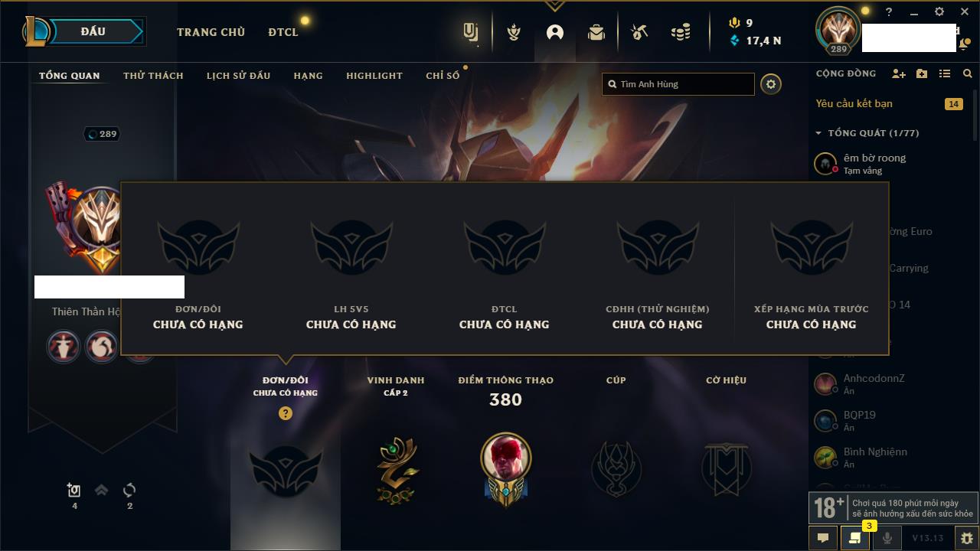The image size is (980, 551).
Task: Open the missions notebook icon
Action: click(854, 538)
